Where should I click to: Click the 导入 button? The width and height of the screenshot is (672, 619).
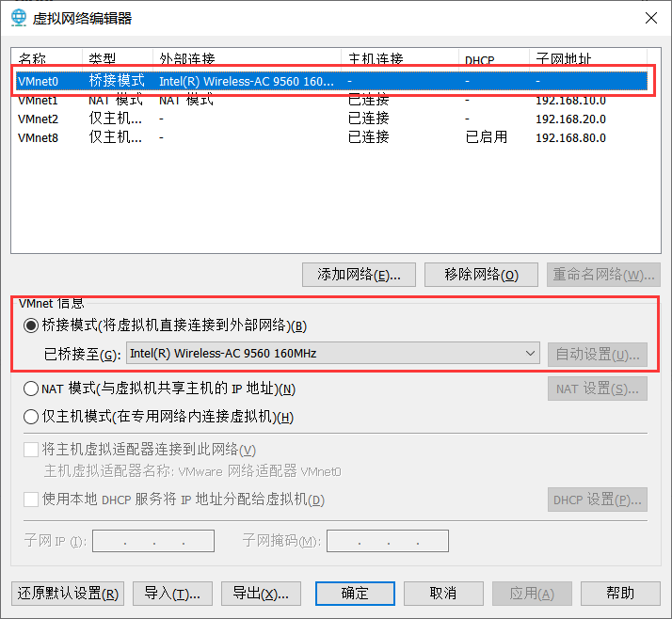[173, 594]
